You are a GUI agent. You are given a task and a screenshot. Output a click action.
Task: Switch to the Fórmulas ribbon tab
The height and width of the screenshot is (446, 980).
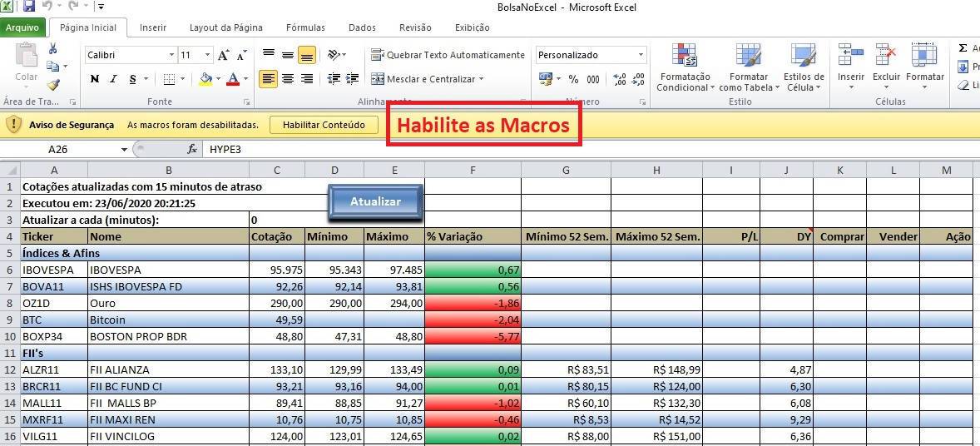305,27
